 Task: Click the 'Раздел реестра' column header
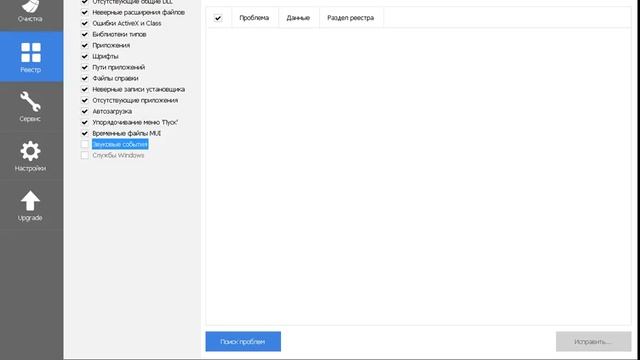tap(351, 18)
